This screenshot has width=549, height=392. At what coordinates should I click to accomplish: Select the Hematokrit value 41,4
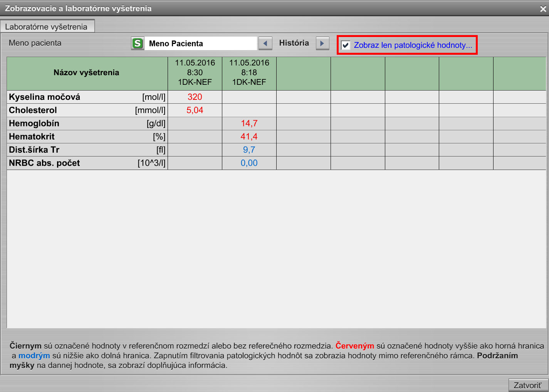point(249,136)
